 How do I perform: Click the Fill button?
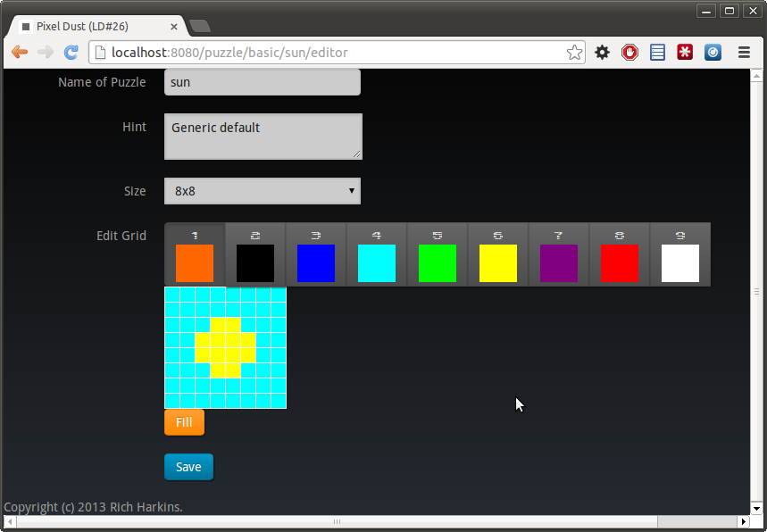[185, 422]
